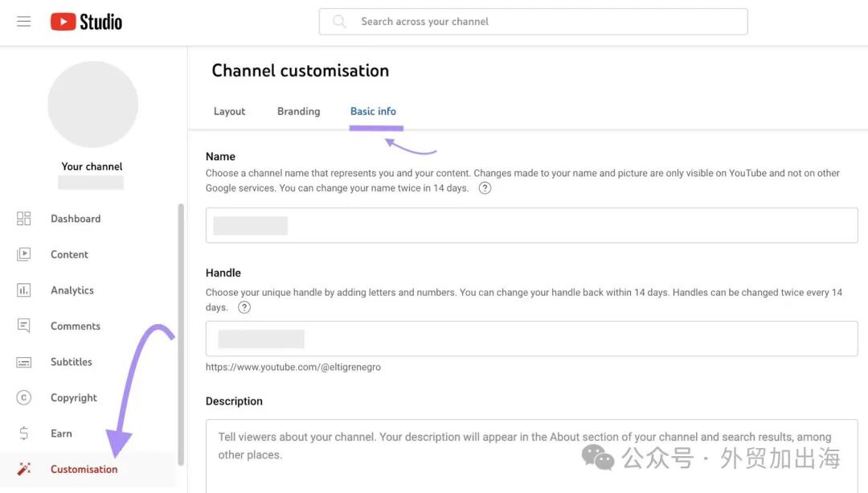Click the help icon beside Name description
This screenshot has width=868, height=493.
(x=485, y=187)
